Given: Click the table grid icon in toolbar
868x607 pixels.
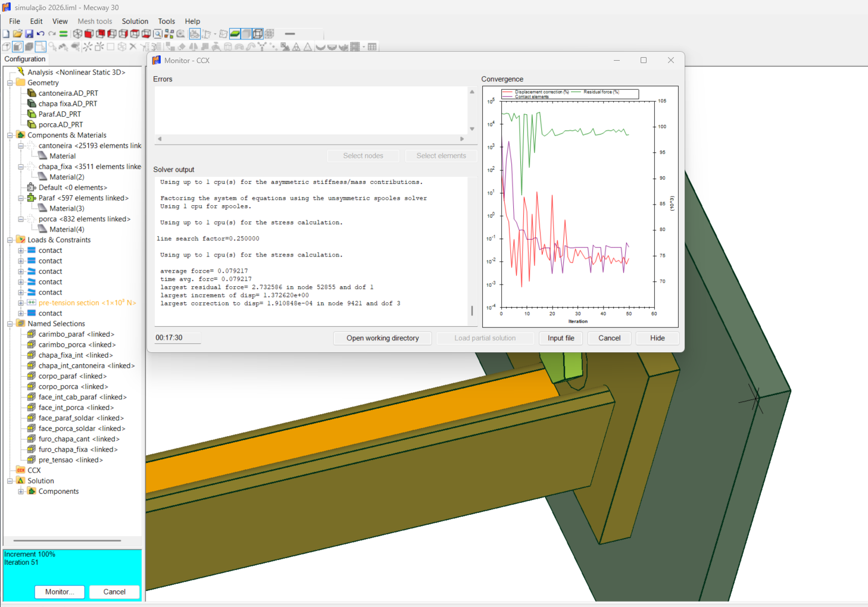Looking at the screenshot, I should coord(372,47).
